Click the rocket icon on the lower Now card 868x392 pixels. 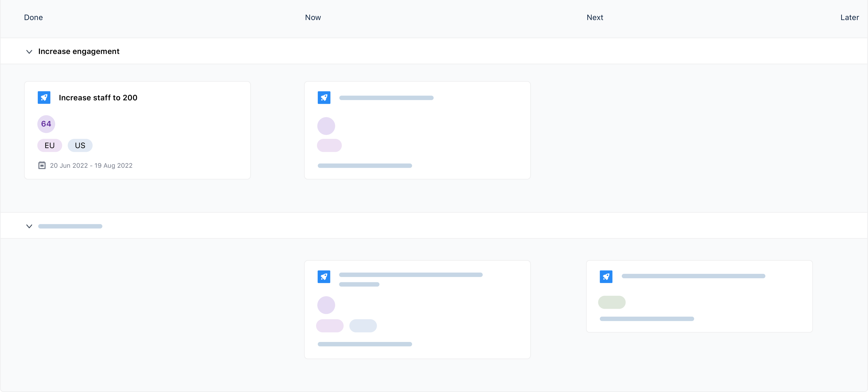[324, 276]
